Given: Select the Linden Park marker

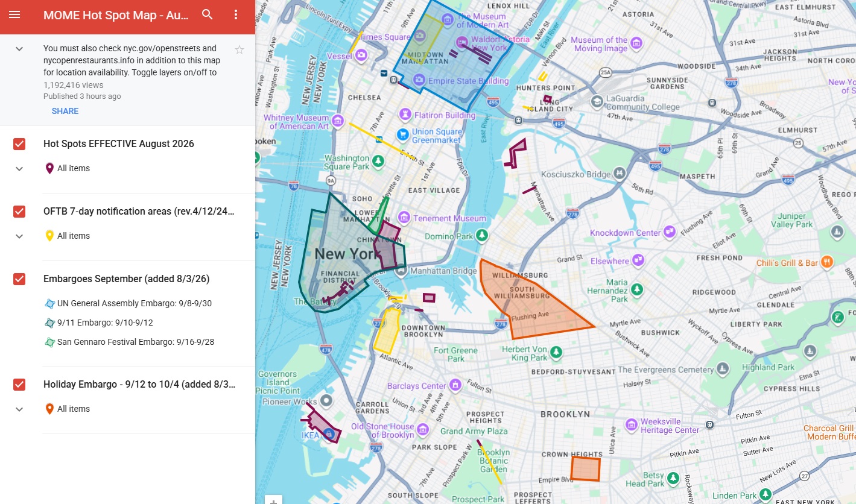Looking at the screenshot, I should tap(766, 494).
